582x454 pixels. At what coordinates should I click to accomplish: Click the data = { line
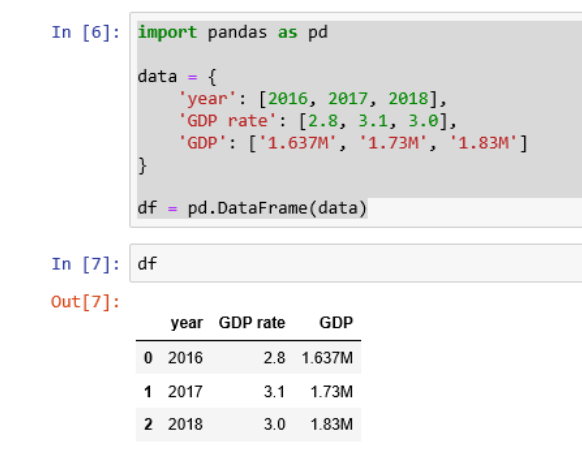177,77
